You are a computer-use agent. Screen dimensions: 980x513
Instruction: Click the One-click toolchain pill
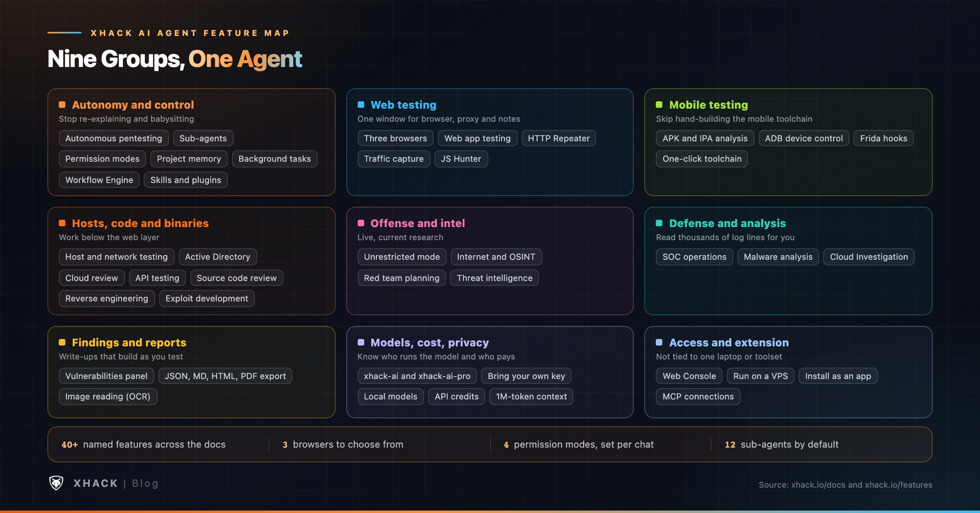(x=702, y=159)
